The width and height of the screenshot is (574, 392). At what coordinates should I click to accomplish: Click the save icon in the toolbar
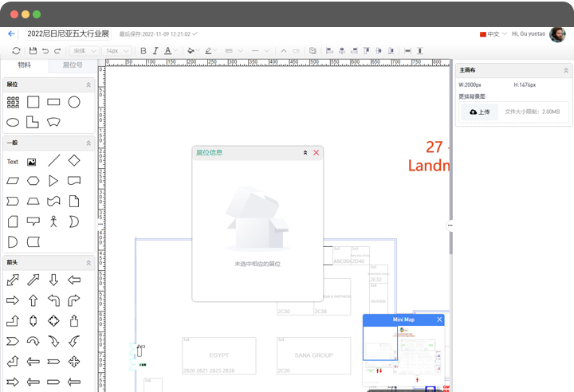tap(33, 51)
